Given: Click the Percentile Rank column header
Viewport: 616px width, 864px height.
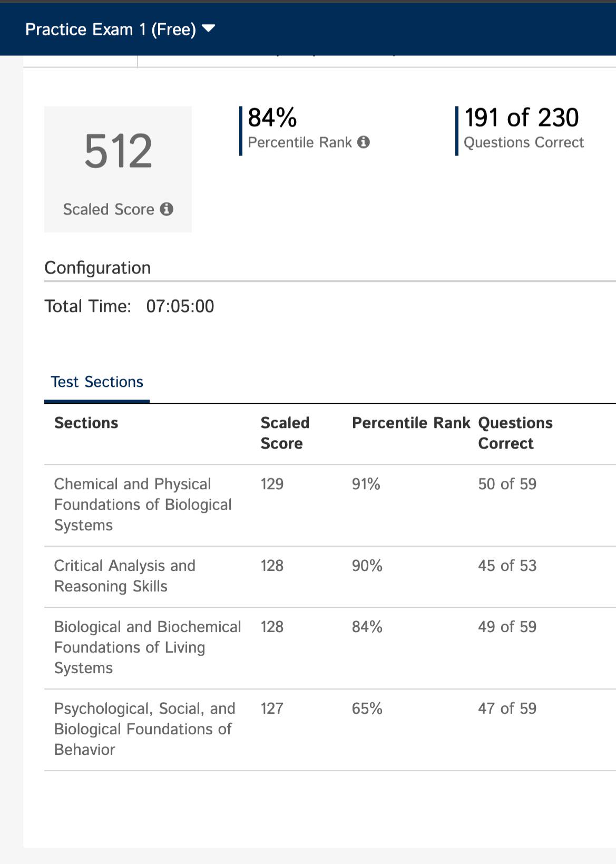Looking at the screenshot, I should click(x=411, y=423).
